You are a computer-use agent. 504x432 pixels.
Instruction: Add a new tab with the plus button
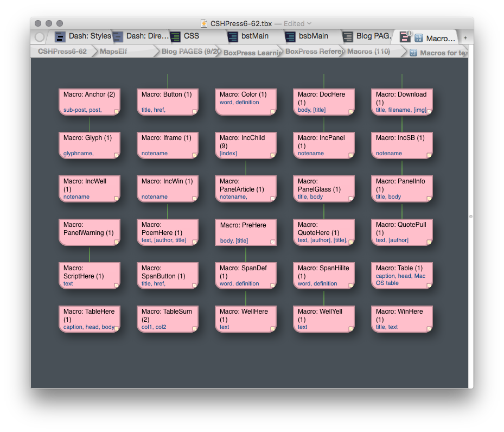pyautogui.click(x=465, y=38)
